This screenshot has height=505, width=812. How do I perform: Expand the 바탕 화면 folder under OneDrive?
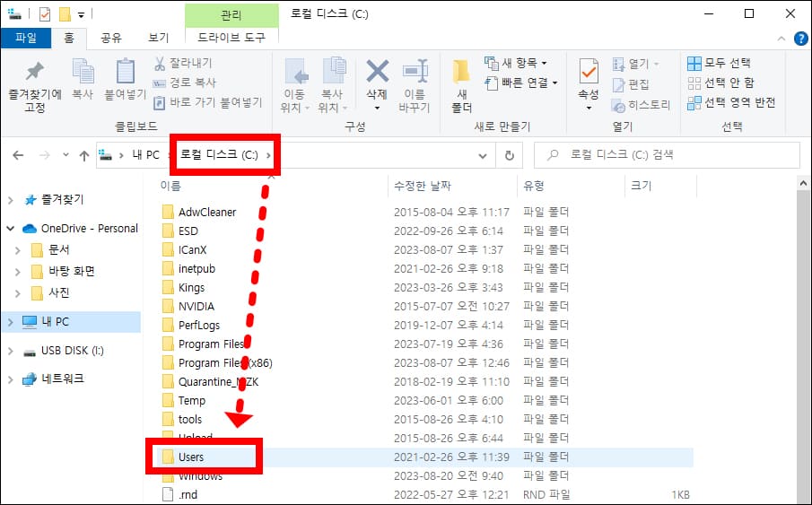click(x=18, y=272)
